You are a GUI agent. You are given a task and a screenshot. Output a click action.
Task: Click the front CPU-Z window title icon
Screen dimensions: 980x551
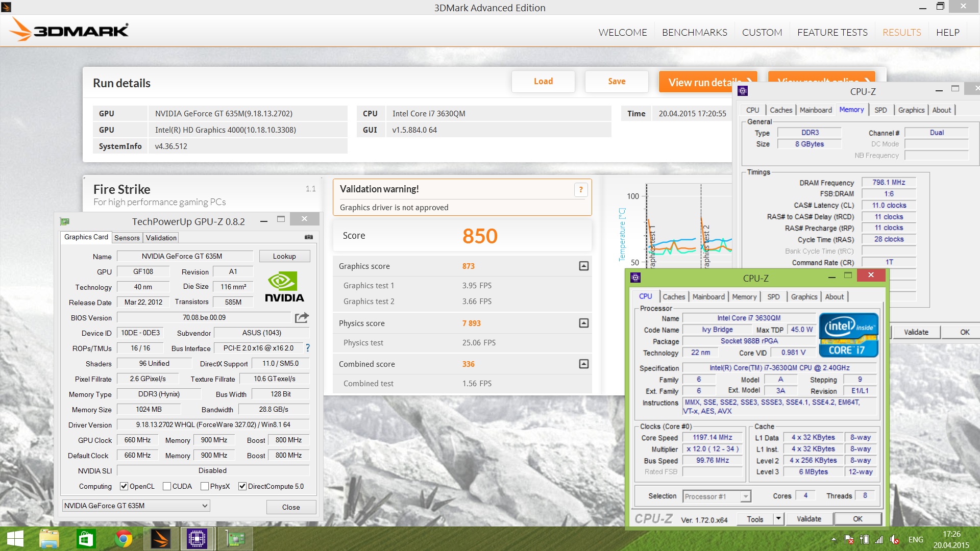[x=635, y=278]
